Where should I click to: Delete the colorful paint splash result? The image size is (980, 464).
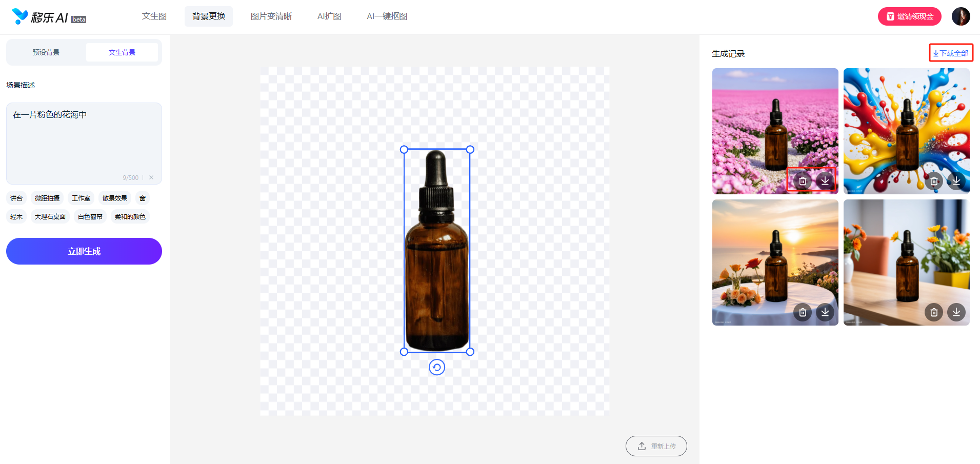(934, 181)
